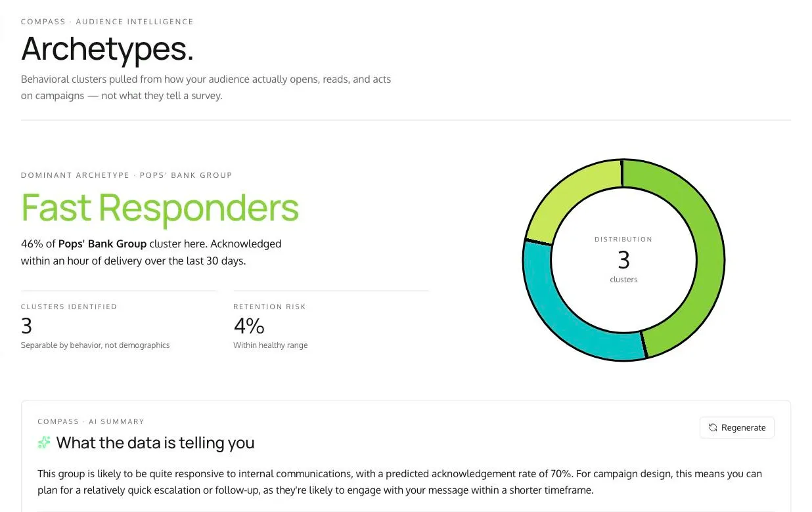Click the Regenerate button

[x=736, y=427]
